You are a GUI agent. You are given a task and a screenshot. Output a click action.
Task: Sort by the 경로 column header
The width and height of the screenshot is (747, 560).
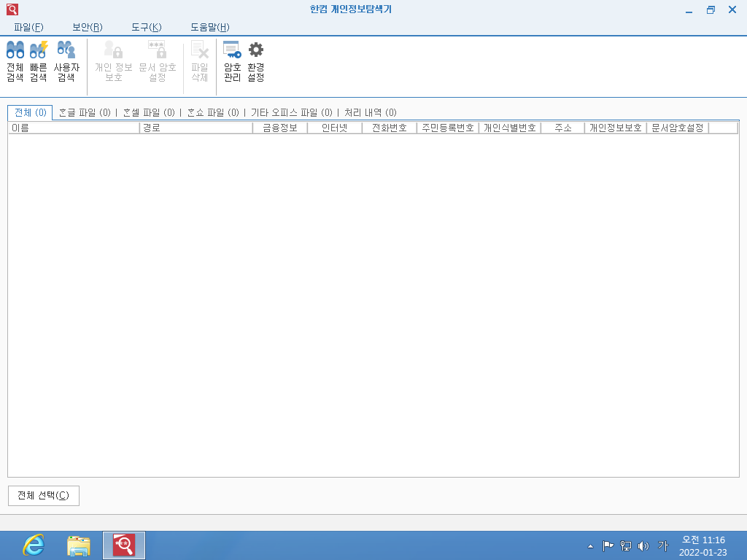click(x=196, y=128)
